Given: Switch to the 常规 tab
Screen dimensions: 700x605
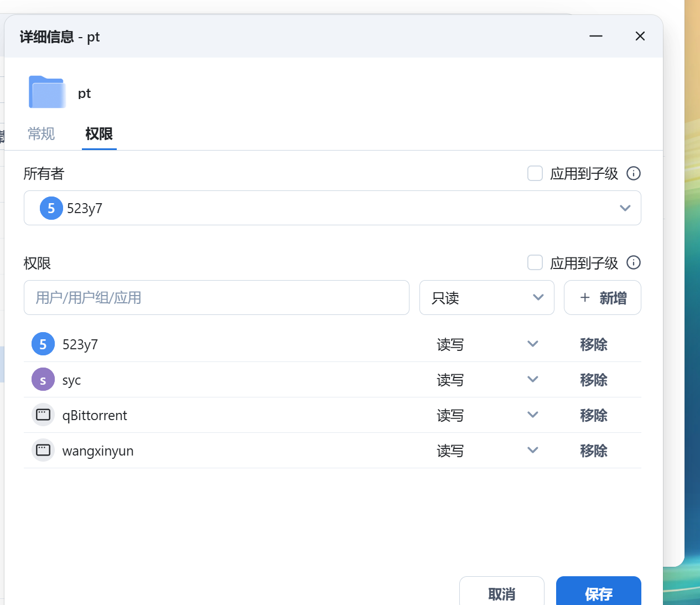Looking at the screenshot, I should [42, 133].
